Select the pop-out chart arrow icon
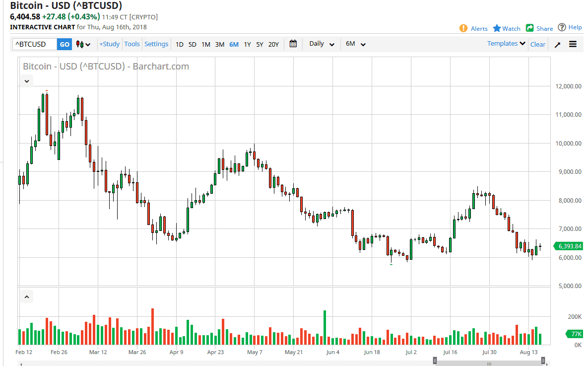This screenshot has height=366, width=588. coord(556,44)
